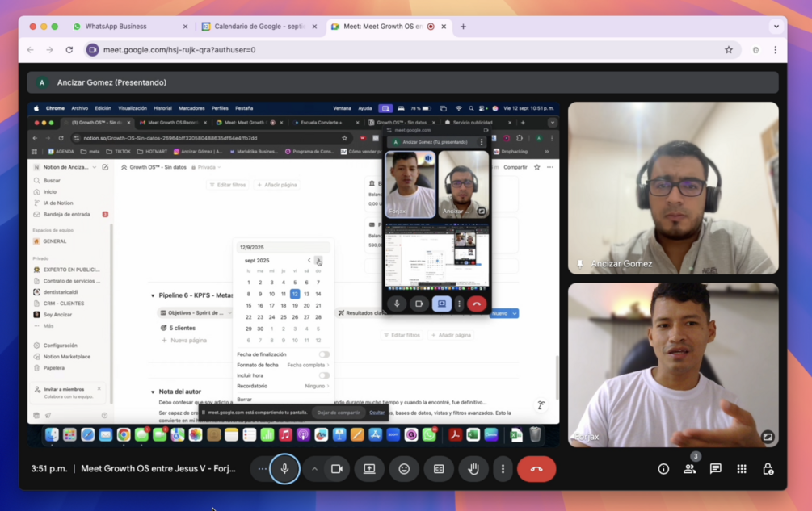
Task: Open the emoji reactions panel
Action: coord(404,469)
